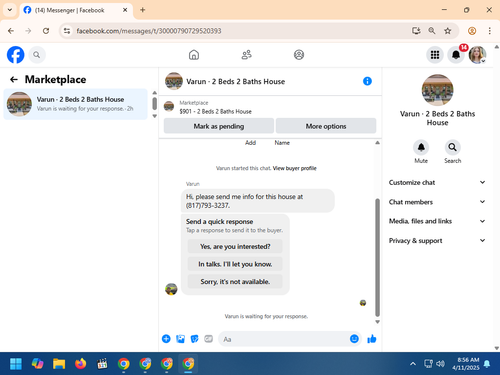
Task: Click Varun's phone number message bubble
Action: [258, 201]
